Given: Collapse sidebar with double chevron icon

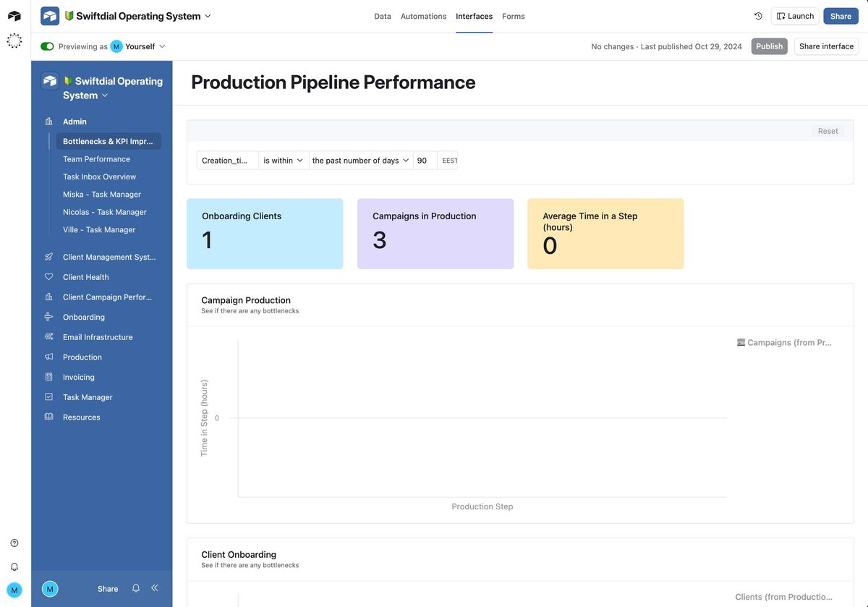Looking at the screenshot, I should (155, 588).
